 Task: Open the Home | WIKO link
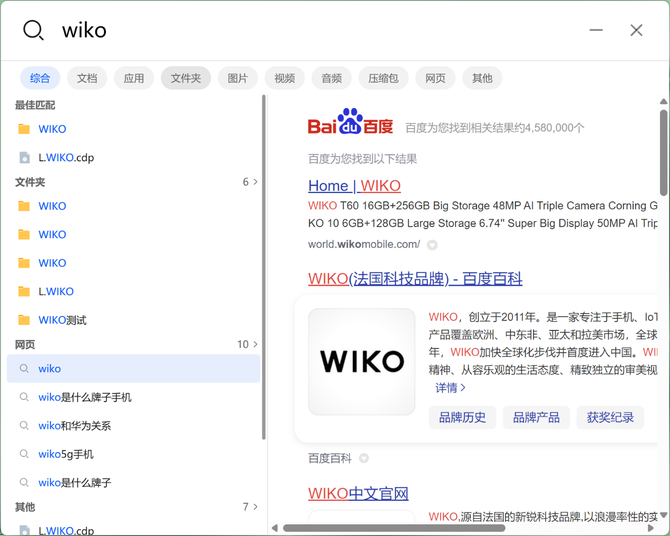point(354,186)
